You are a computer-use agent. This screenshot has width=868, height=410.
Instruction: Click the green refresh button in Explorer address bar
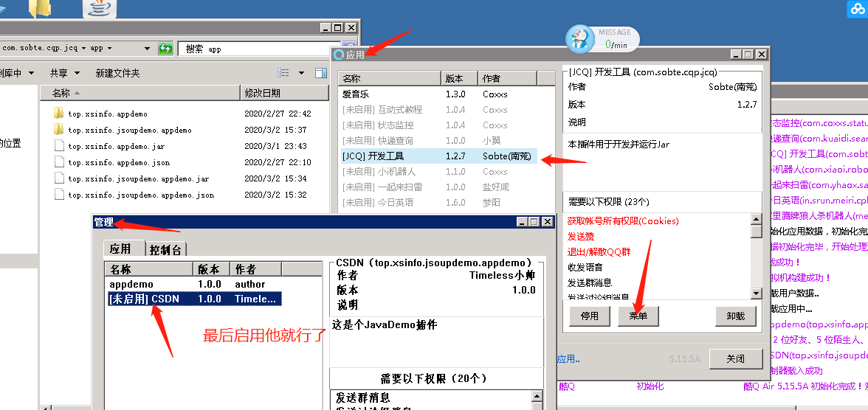pyautogui.click(x=165, y=48)
